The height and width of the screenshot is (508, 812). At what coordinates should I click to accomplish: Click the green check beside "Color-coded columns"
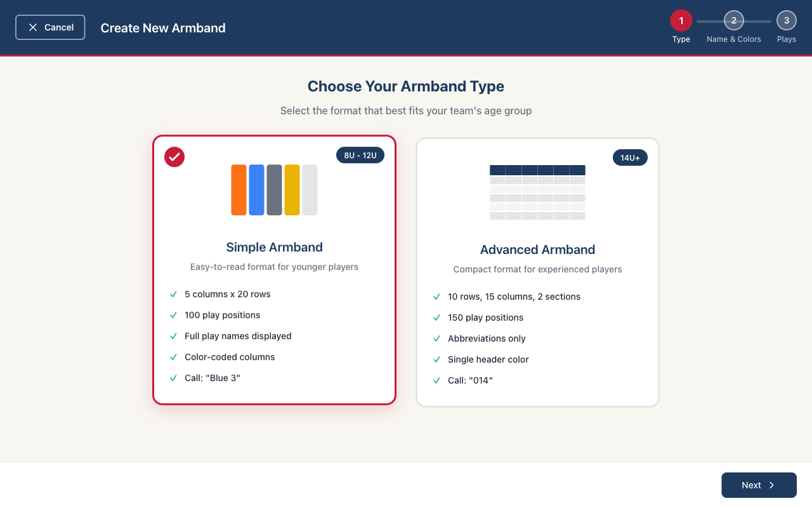pyautogui.click(x=173, y=357)
